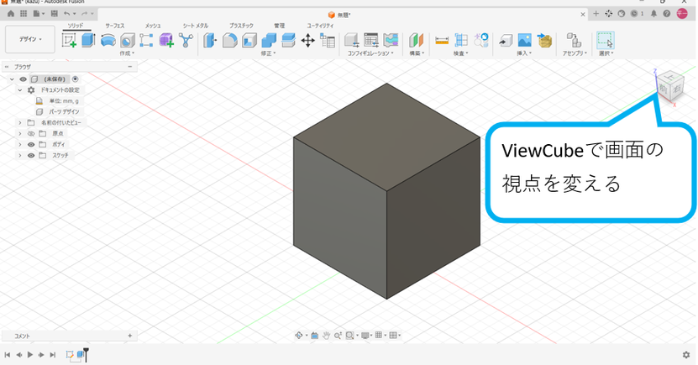This screenshot has width=698, height=365.
Task: Click the ViewCube in the viewport corner
Action: coord(671,87)
